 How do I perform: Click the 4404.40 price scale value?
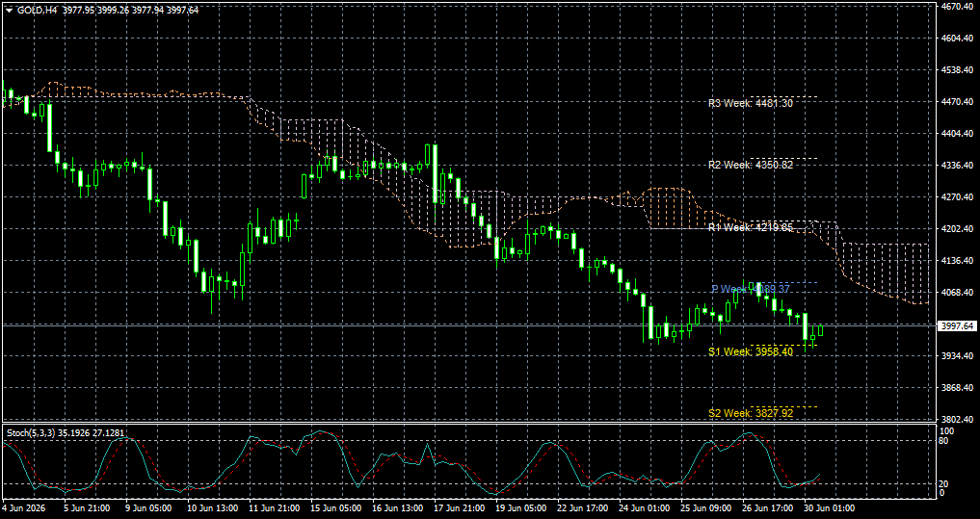coord(957,134)
